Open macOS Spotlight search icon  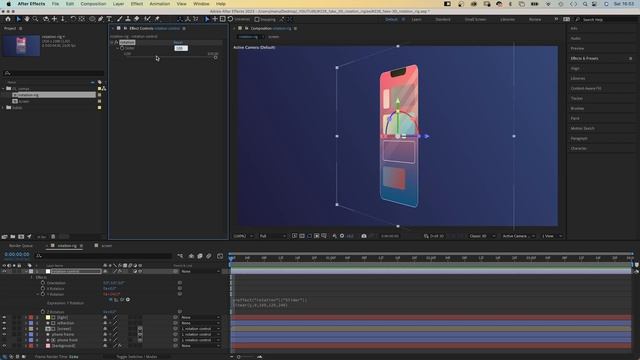click(585, 4)
